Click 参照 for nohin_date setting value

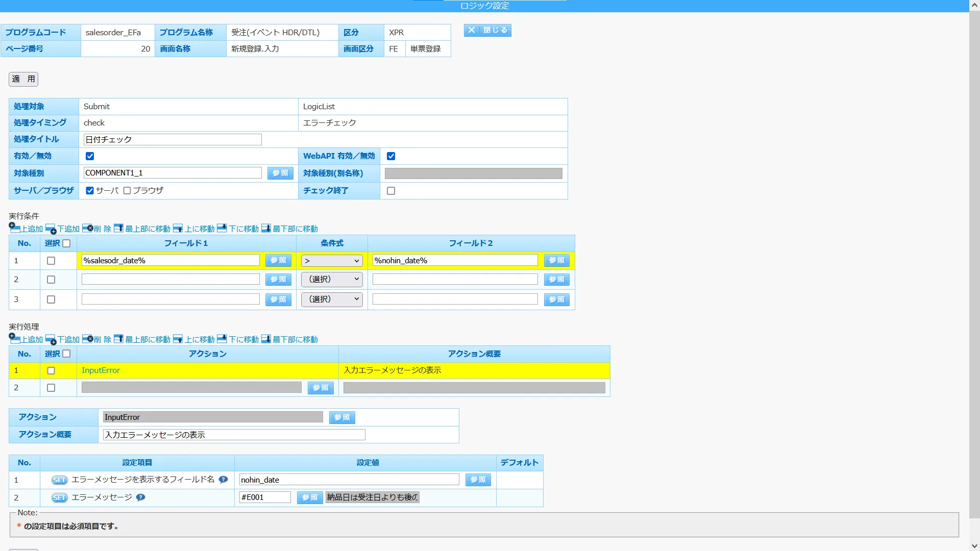[x=478, y=480]
